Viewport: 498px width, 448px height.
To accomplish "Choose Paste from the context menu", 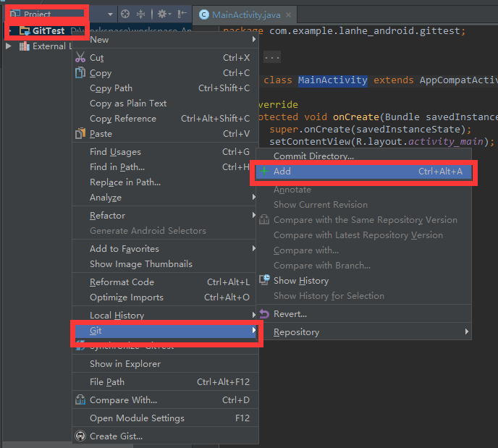I will 165,134.
